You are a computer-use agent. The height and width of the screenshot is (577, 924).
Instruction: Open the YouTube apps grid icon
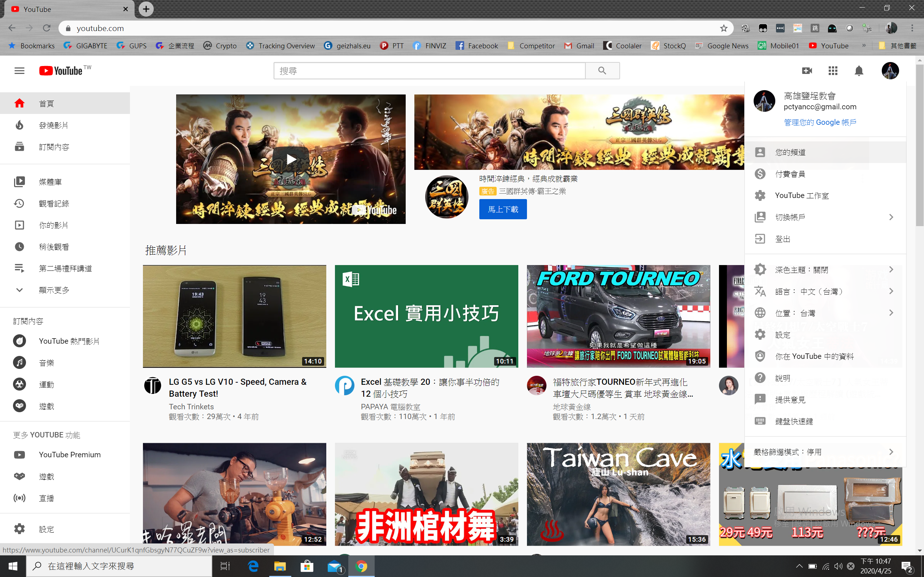click(833, 71)
